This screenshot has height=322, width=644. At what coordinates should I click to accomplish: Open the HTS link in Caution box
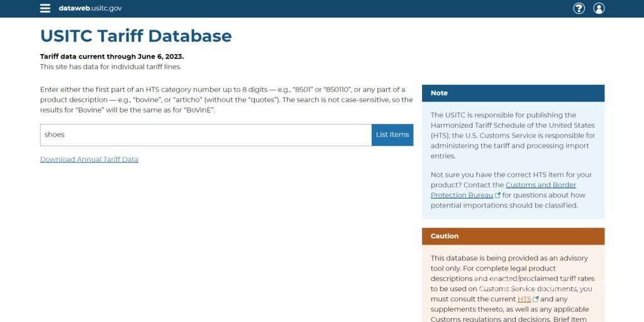click(x=524, y=299)
